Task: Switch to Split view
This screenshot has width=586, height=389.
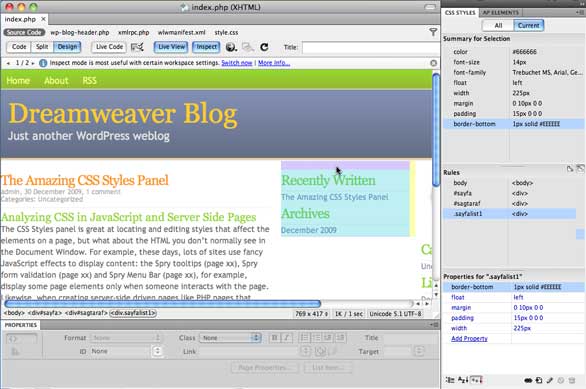Action: [x=42, y=47]
